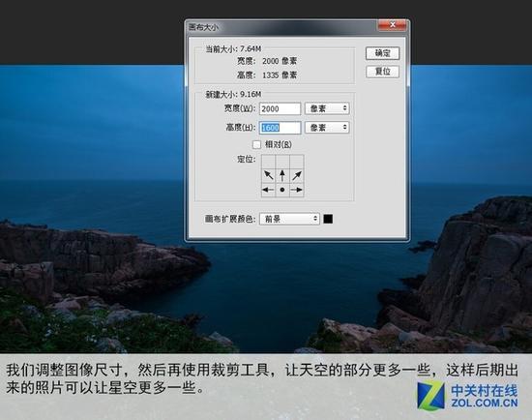Click the black canvas extension color swatch

(328, 219)
